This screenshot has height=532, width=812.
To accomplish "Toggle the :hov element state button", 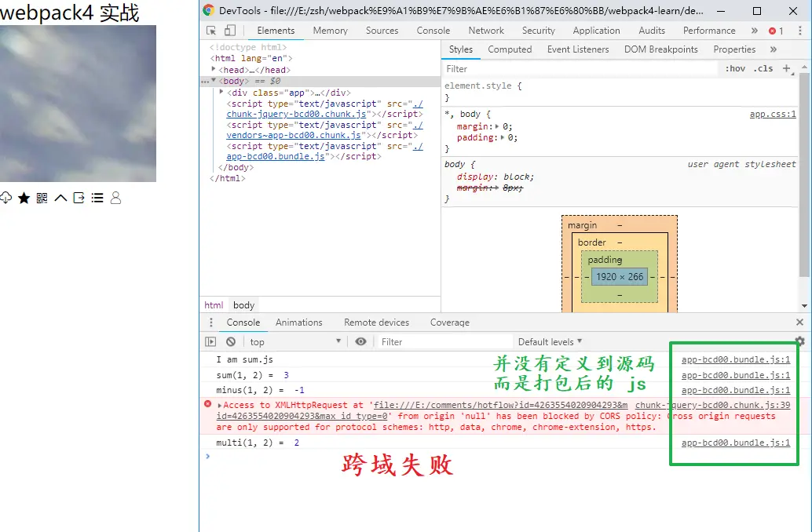I will pyautogui.click(x=735, y=68).
